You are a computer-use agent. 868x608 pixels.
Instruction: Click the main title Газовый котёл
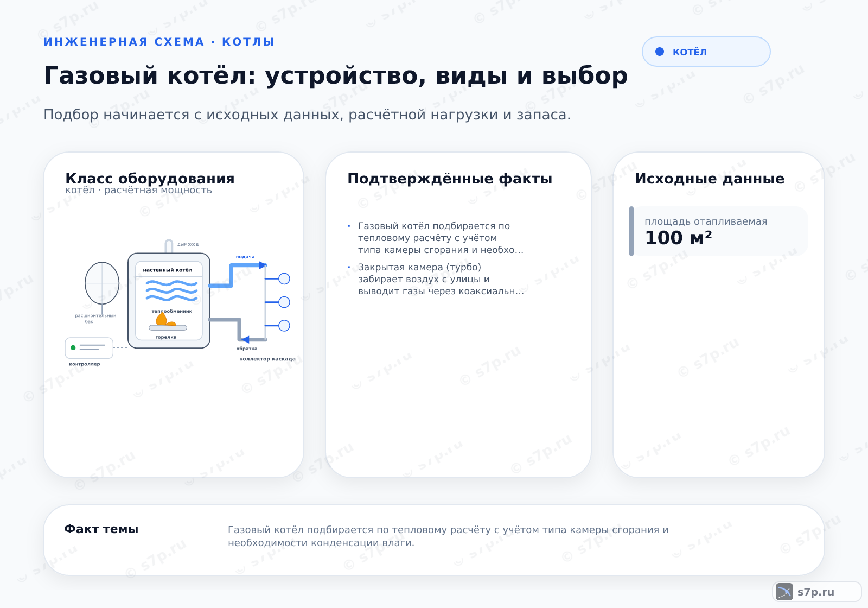pos(336,75)
